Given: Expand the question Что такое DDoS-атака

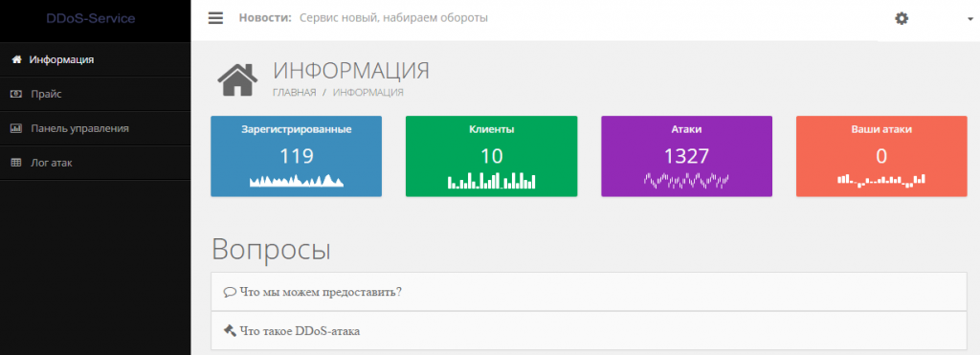Looking at the screenshot, I should 589,331.
